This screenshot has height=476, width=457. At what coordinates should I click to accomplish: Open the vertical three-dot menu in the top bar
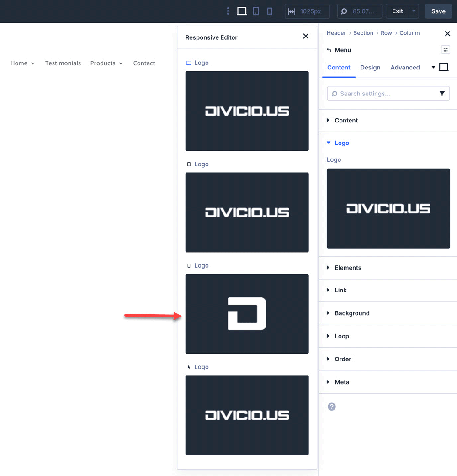[228, 11]
